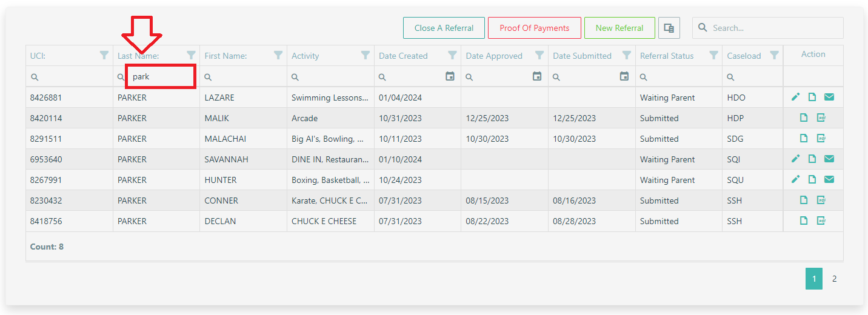
Task: Open PDF icon for Malik Parker row
Action: pyautogui.click(x=821, y=118)
